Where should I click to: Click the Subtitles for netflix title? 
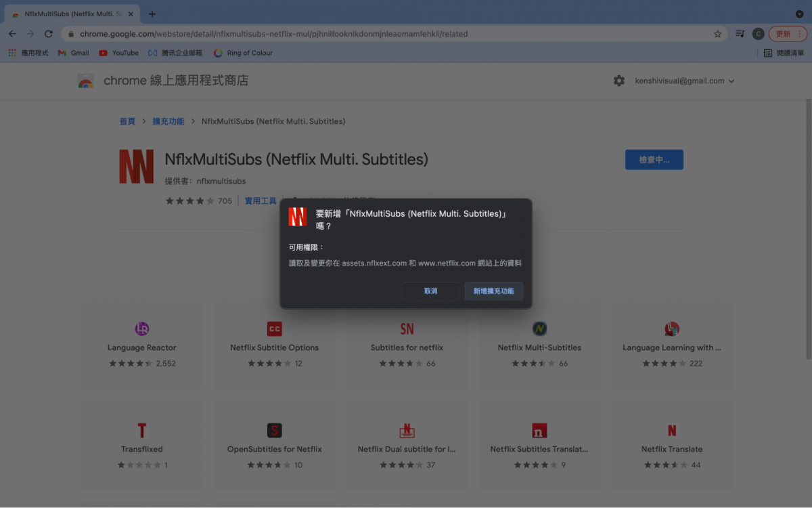pos(407,347)
